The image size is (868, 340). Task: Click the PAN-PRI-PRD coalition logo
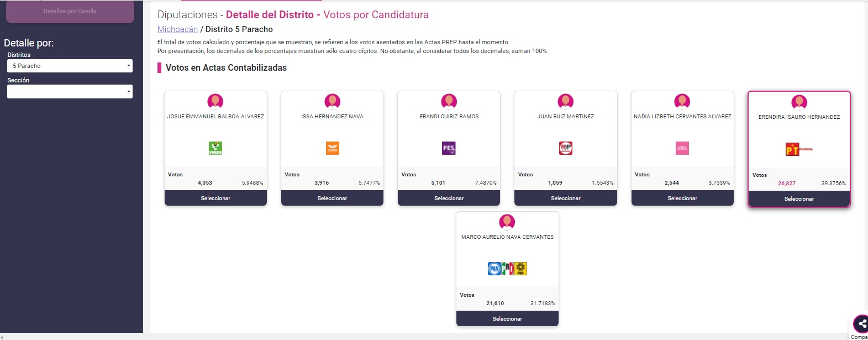click(x=507, y=269)
